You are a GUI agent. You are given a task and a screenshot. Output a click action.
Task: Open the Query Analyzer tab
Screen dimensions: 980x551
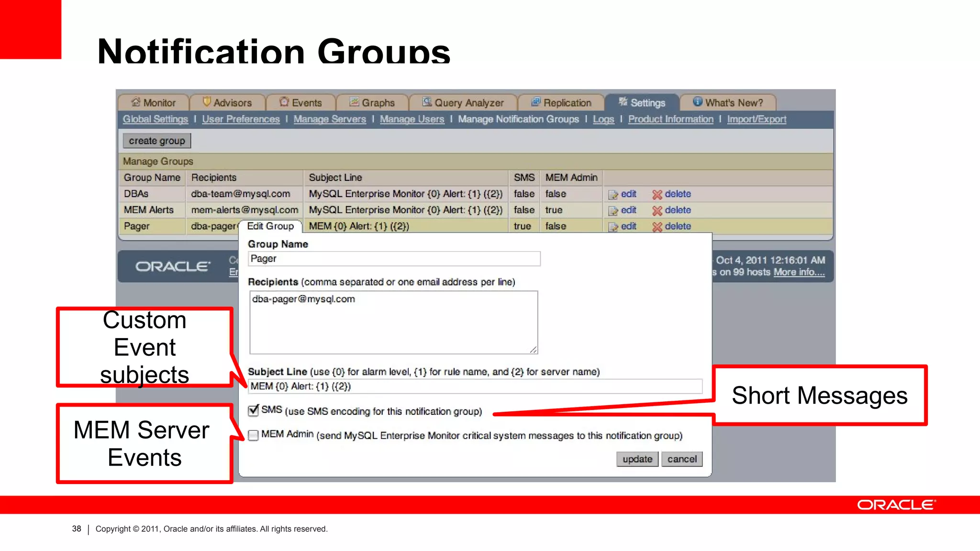click(x=463, y=102)
